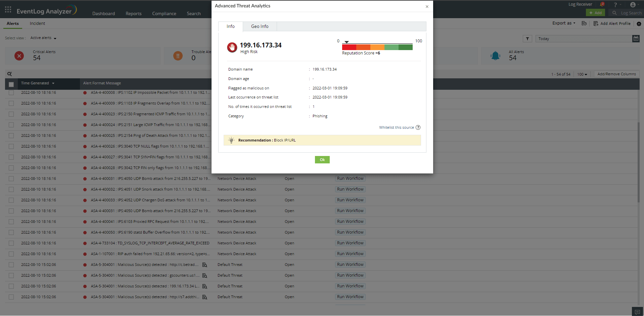This screenshot has width=644, height=316.
Task: Select the header checkbox to select all alerts
Action: pos(11,84)
